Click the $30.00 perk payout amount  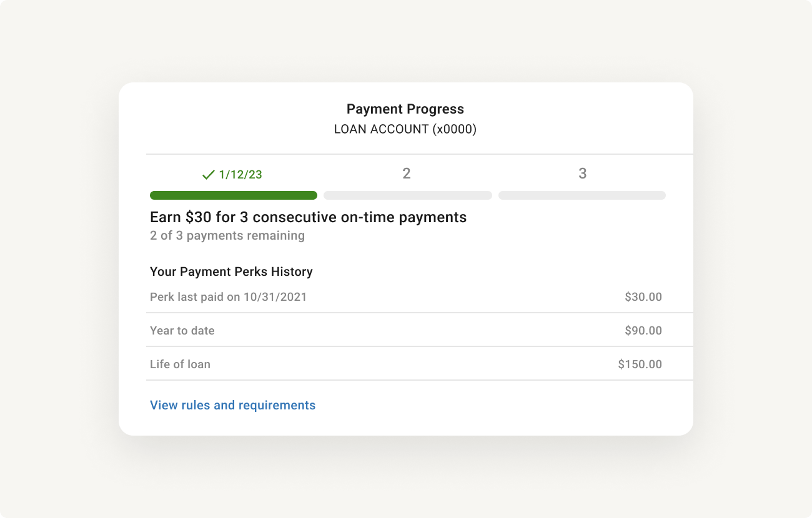643,296
